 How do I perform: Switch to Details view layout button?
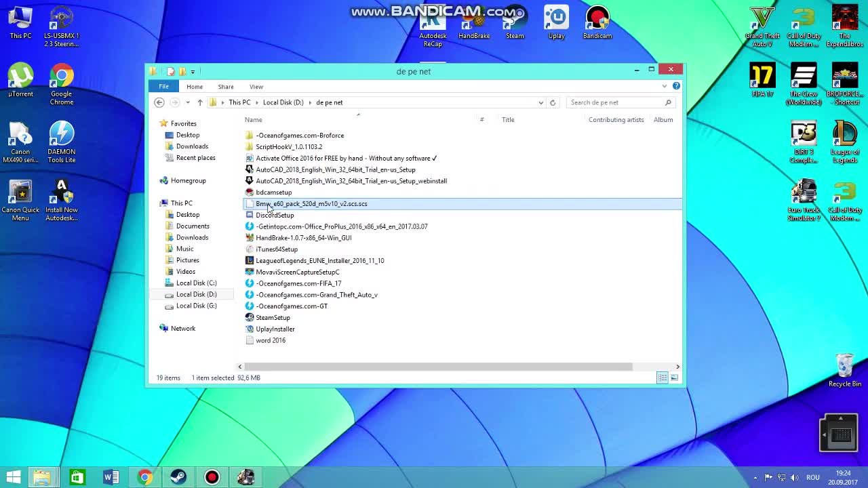(663, 378)
